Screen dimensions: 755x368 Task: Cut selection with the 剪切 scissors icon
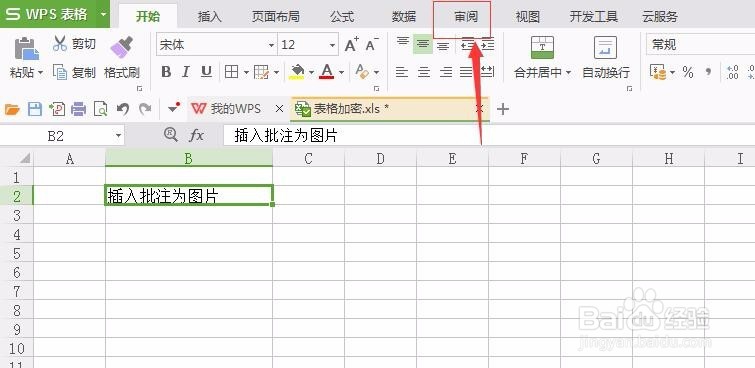60,43
